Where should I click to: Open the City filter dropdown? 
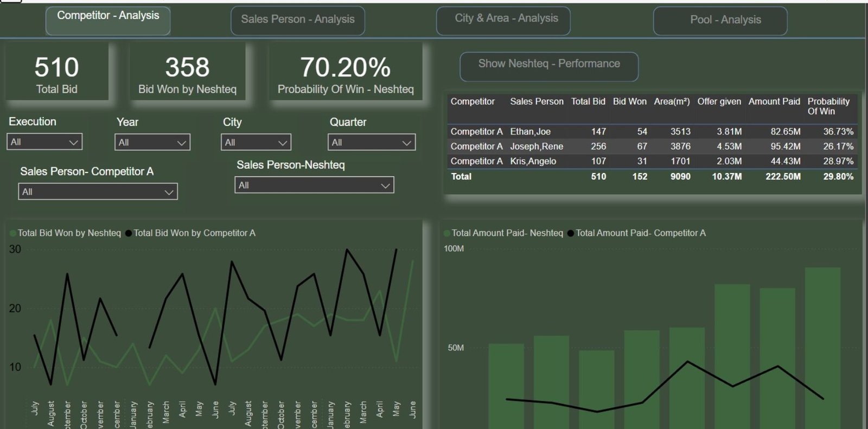[256, 142]
